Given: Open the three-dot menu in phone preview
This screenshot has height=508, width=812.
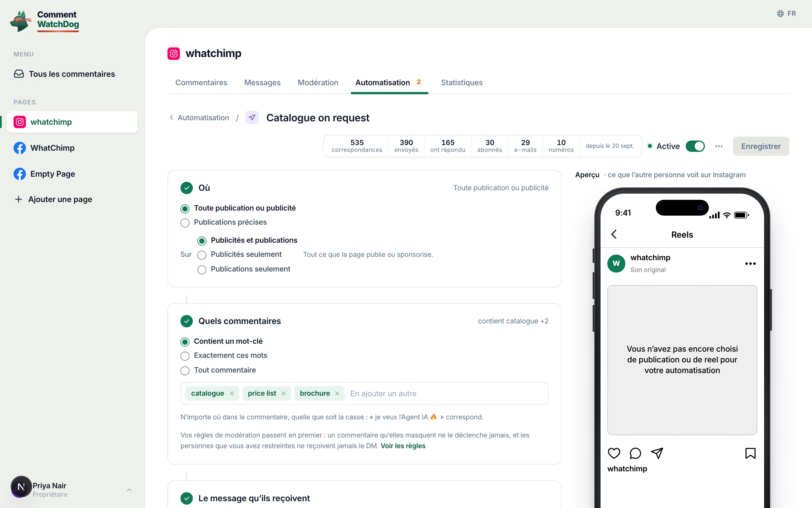Looking at the screenshot, I should coord(750,263).
